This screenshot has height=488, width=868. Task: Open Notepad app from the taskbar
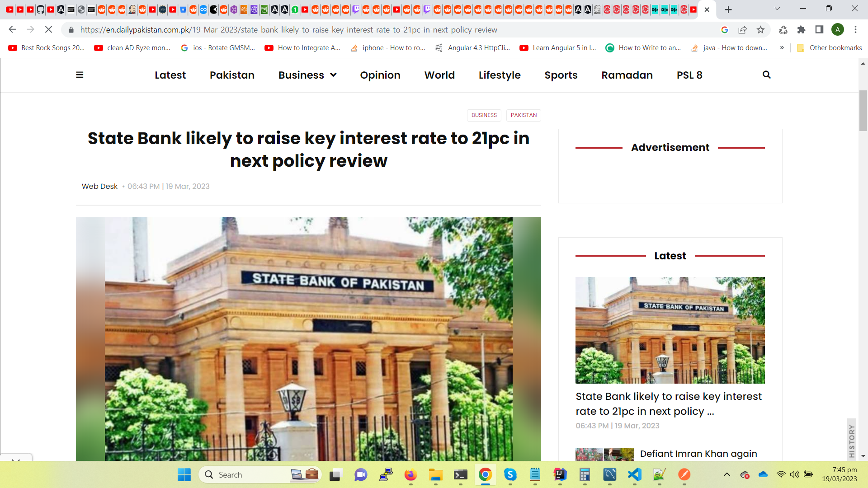[x=535, y=474]
